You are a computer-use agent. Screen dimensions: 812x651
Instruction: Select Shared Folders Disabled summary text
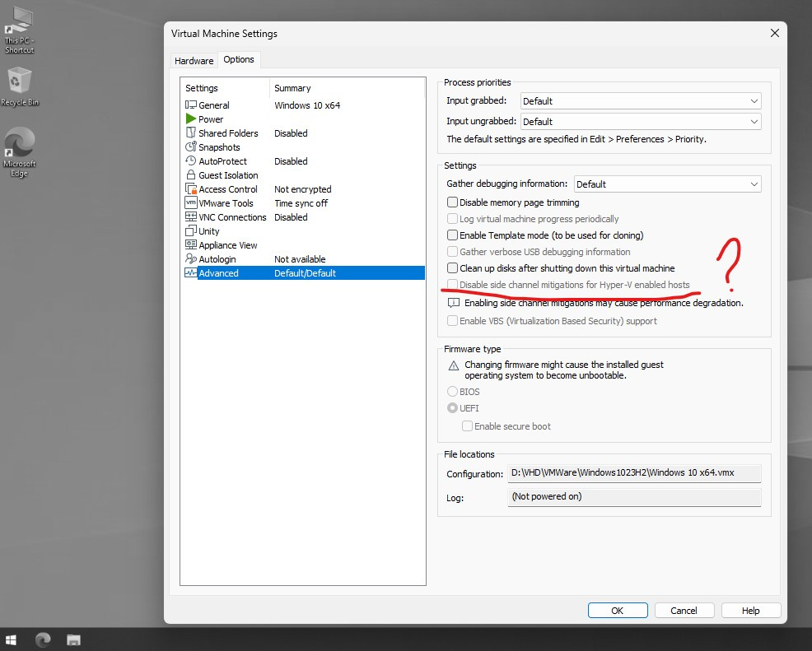(291, 133)
